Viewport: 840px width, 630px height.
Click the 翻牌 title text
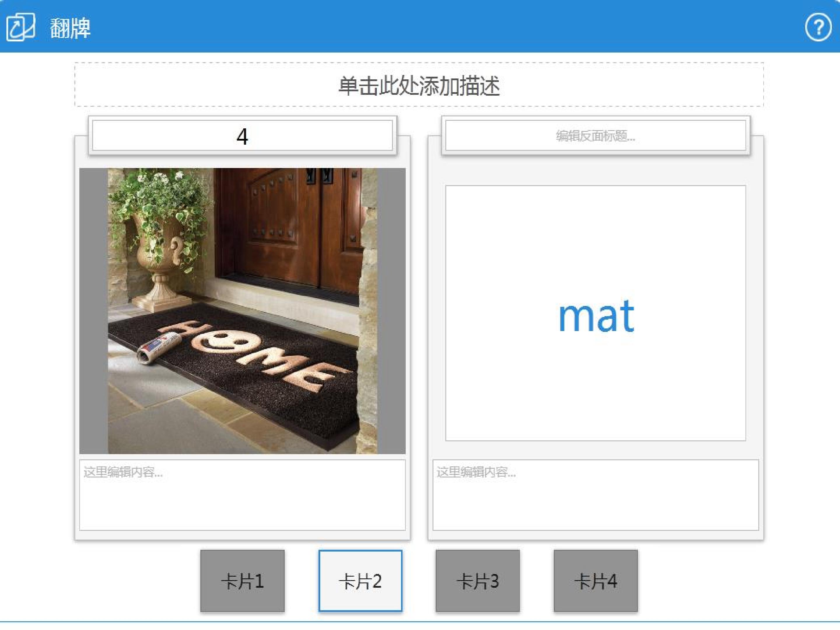pyautogui.click(x=70, y=28)
